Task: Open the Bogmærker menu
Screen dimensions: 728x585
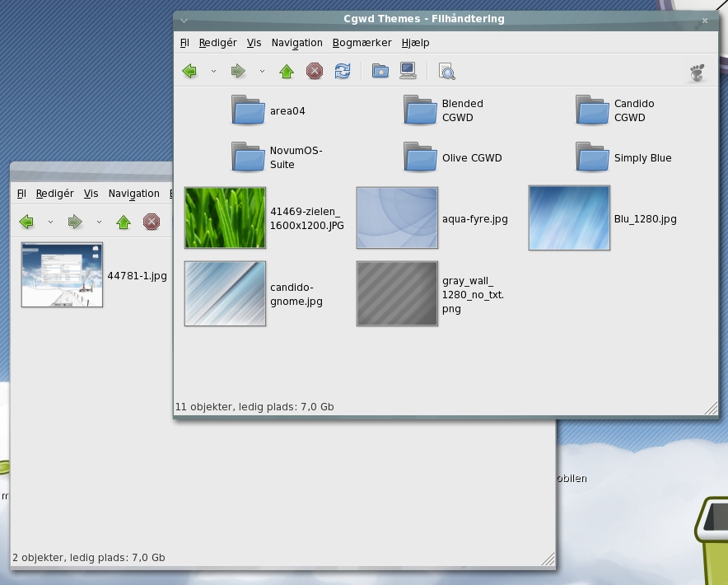Action: (362, 43)
